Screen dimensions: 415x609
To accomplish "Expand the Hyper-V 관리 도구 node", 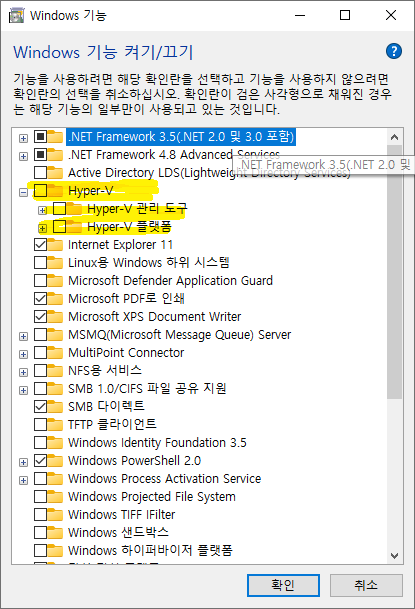I will pos(43,210).
